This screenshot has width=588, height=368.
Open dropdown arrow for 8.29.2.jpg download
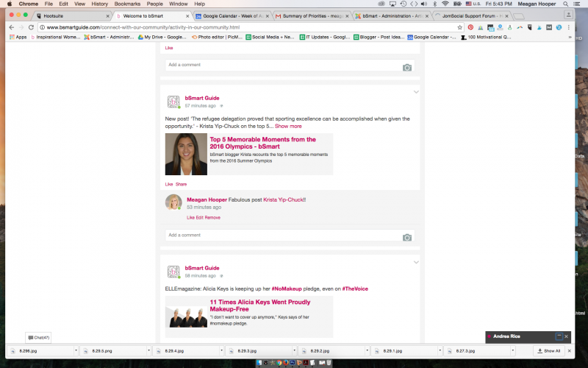click(x=367, y=351)
